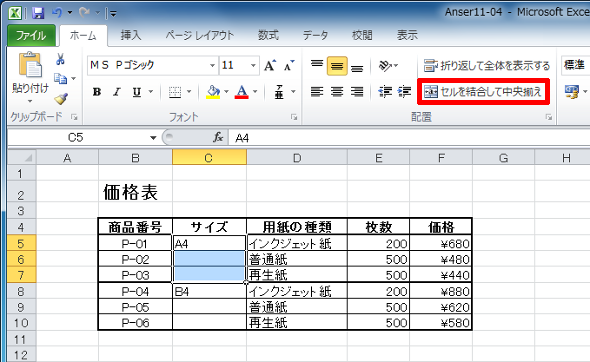Select the row 8 header

[21, 292]
